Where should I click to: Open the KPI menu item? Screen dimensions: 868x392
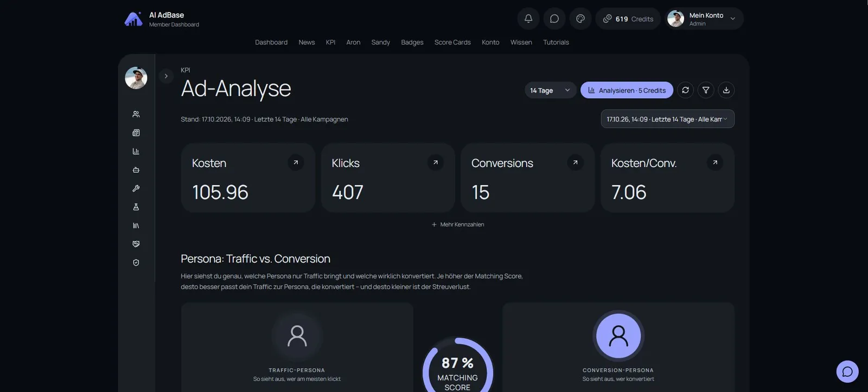[330, 42]
